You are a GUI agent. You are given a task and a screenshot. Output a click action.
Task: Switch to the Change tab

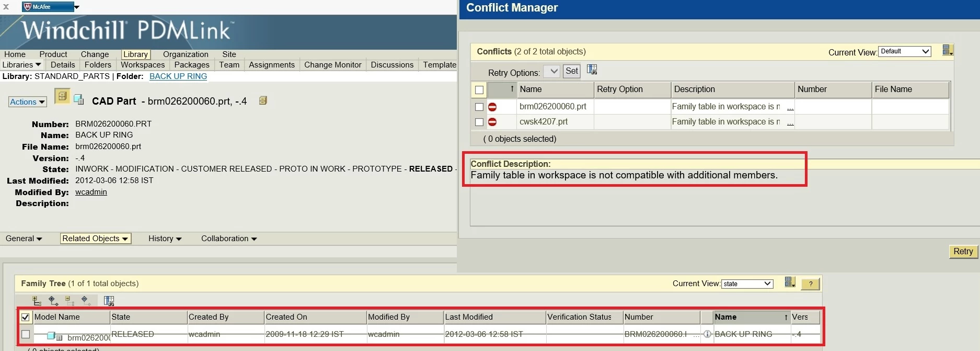pyautogui.click(x=95, y=54)
